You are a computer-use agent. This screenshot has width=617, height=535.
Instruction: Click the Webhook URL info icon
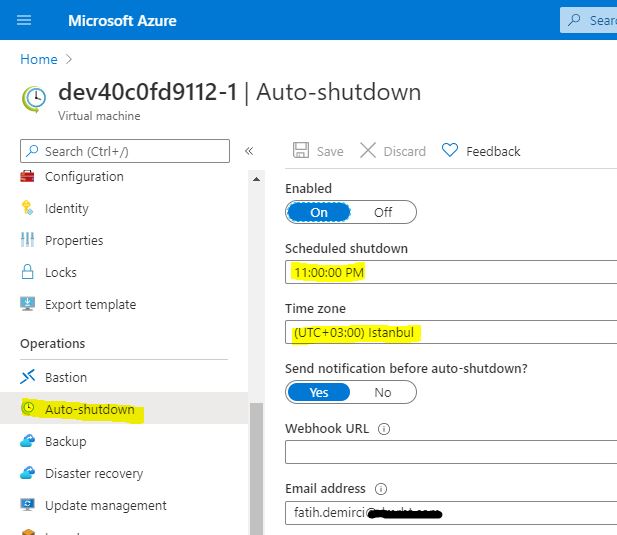[384, 429]
